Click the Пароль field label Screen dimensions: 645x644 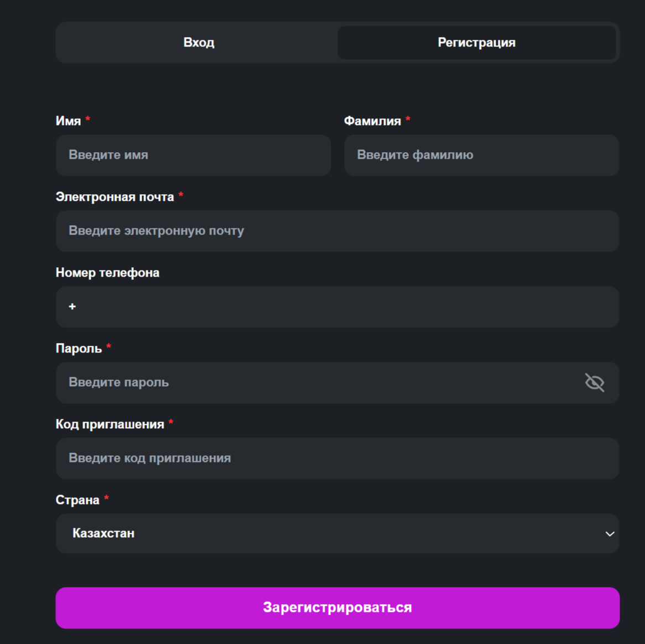[x=79, y=349]
